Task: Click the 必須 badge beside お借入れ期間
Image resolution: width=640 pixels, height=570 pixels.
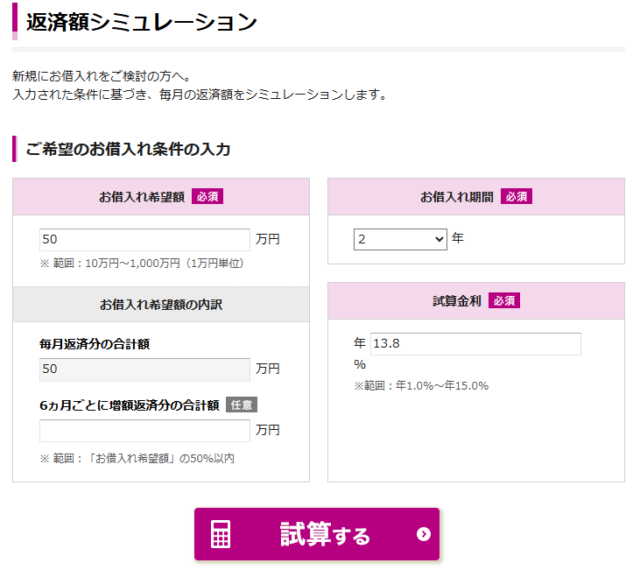Action: point(516,197)
